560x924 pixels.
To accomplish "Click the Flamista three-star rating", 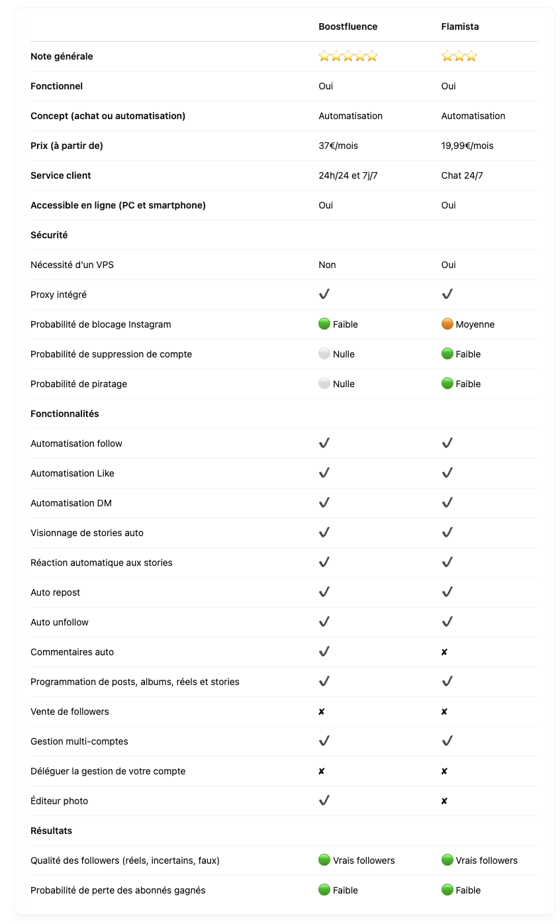I will pyautogui.click(x=459, y=56).
